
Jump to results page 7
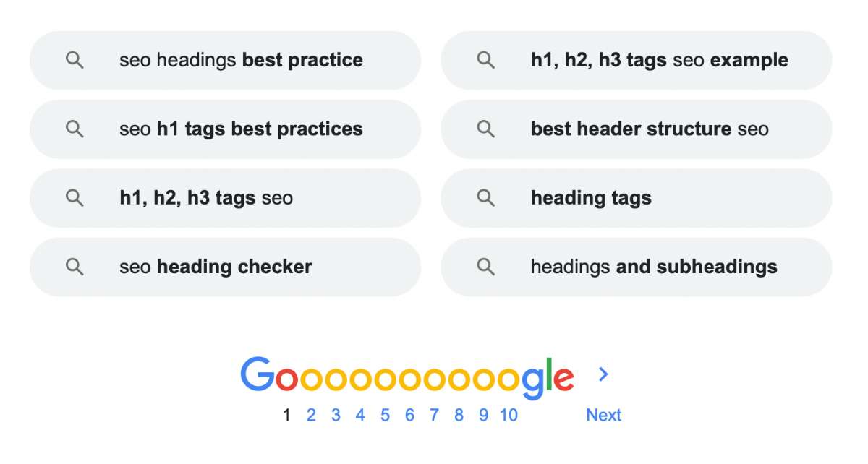pos(434,415)
